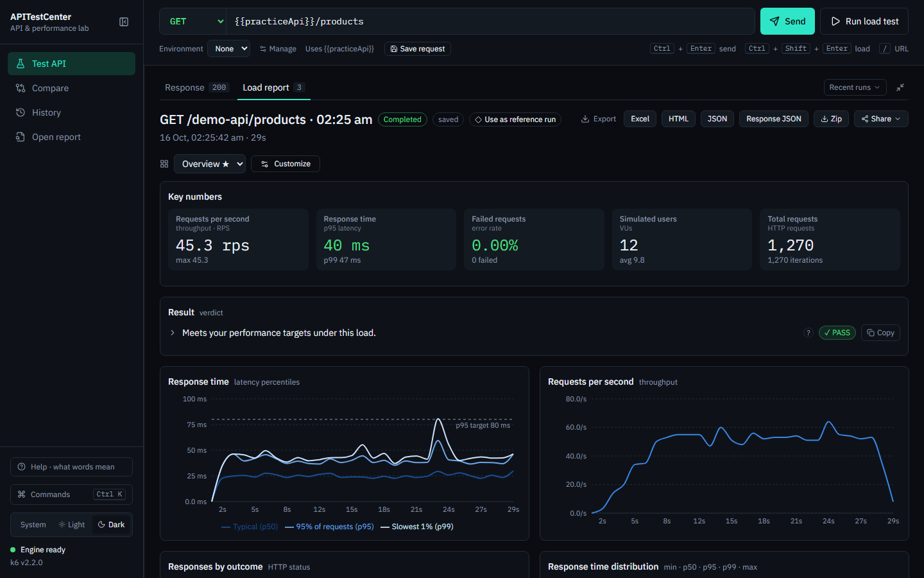924x578 pixels.
Task: Switch theme to Light
Action: [72, 525]
